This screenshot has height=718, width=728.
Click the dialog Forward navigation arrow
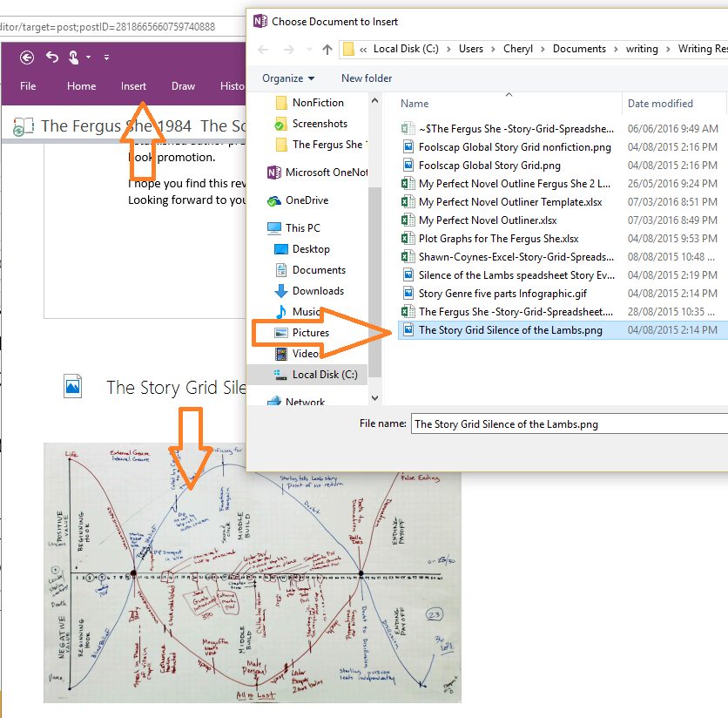tap(289, 50)
